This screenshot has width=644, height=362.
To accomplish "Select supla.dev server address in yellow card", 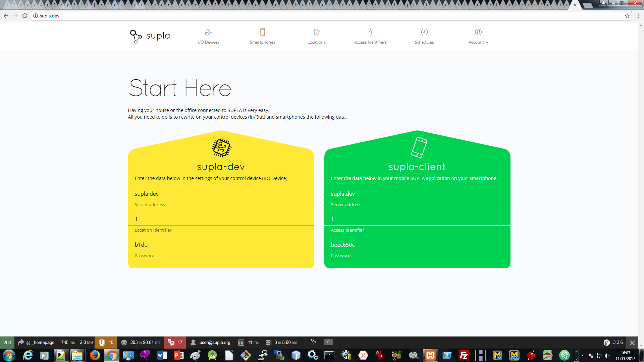I will pyautogui.click(x=147, y=194).
